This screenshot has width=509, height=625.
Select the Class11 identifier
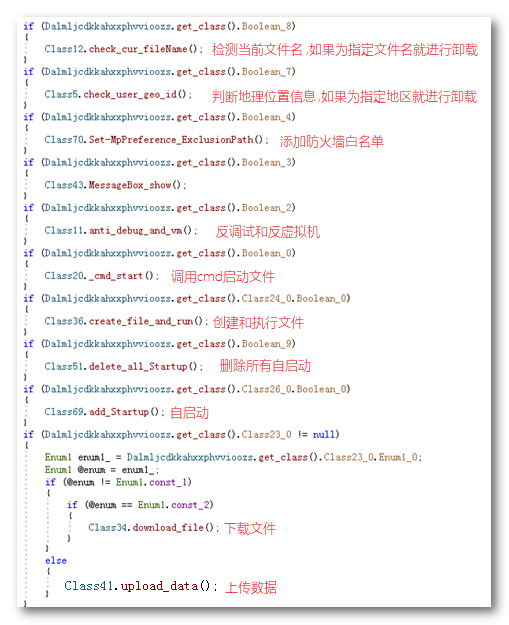click(x=64, y=230)
